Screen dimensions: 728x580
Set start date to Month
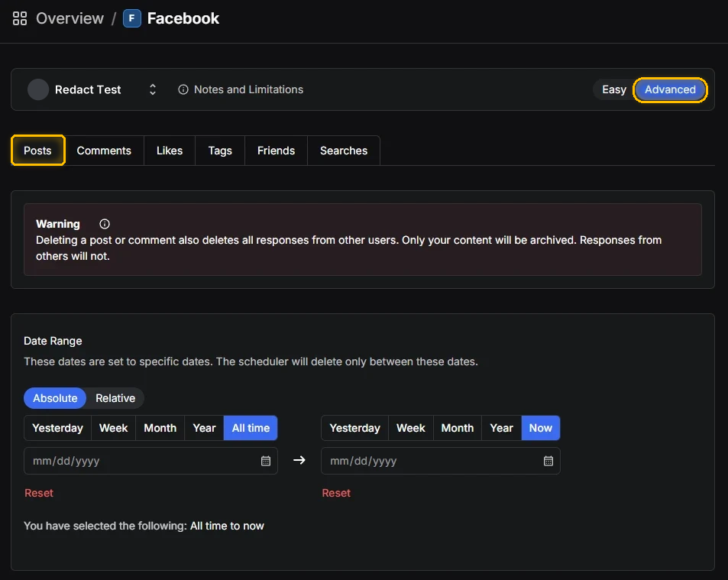tap(160, 428)
